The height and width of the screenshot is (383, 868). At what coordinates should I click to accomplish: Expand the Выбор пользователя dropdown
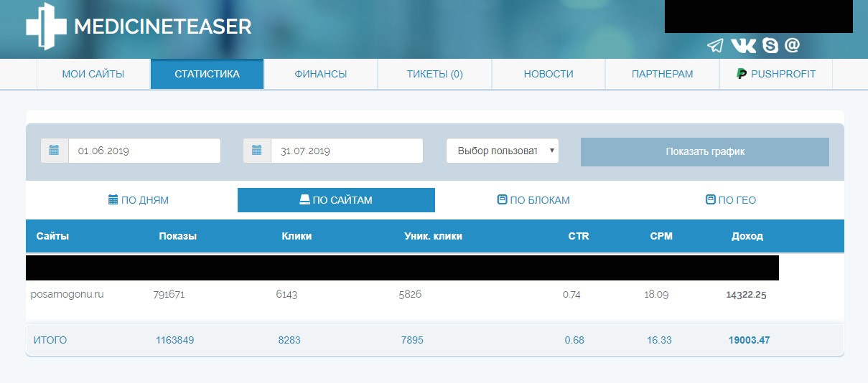503,151
